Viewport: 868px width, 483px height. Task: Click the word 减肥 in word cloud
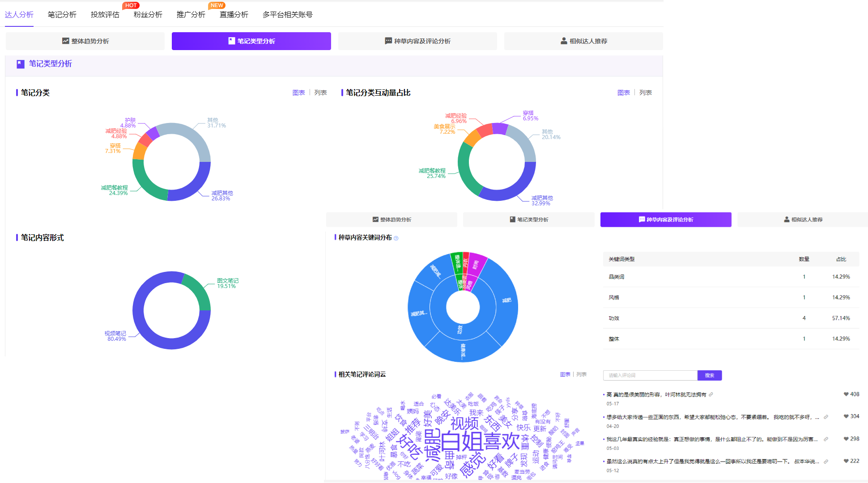click(432, 445)
